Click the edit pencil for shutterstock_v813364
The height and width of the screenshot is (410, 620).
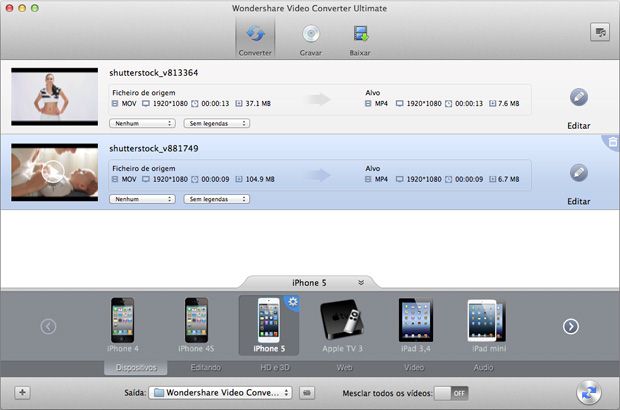(x=578, y=97)
